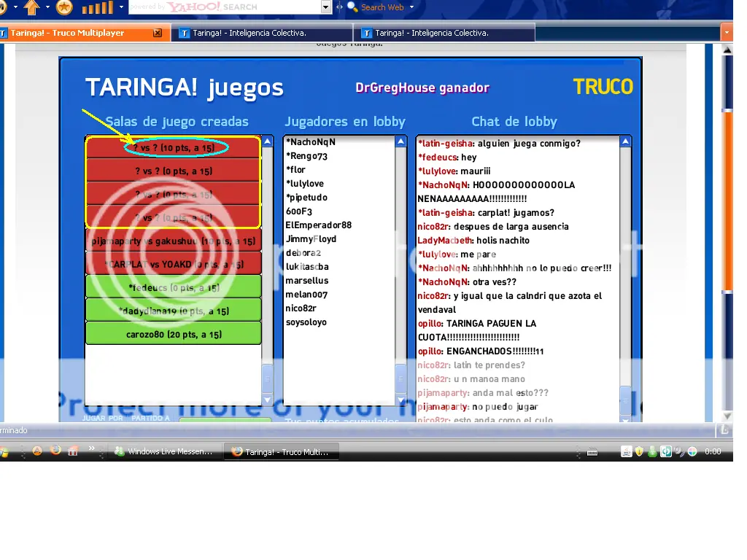The height and width of the screenshot is (560, 747).
Task: Open Windows Live Messenger taskbar button
Action: (x=165, y=451)
